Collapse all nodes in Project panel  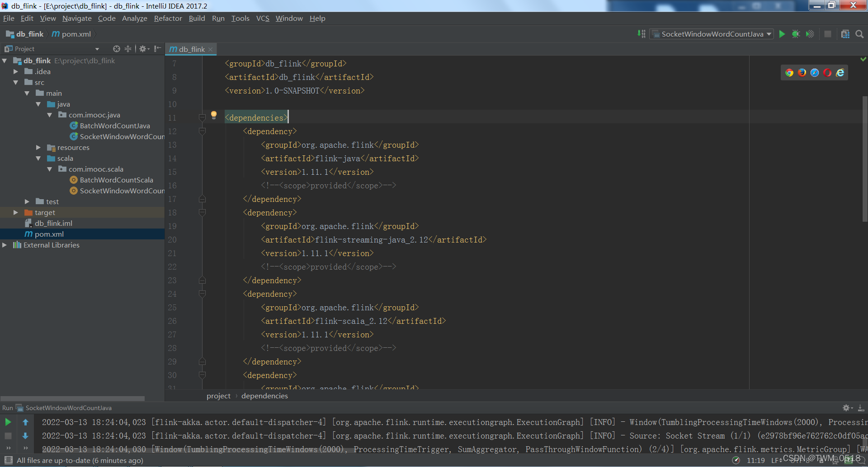click(128, 49)
